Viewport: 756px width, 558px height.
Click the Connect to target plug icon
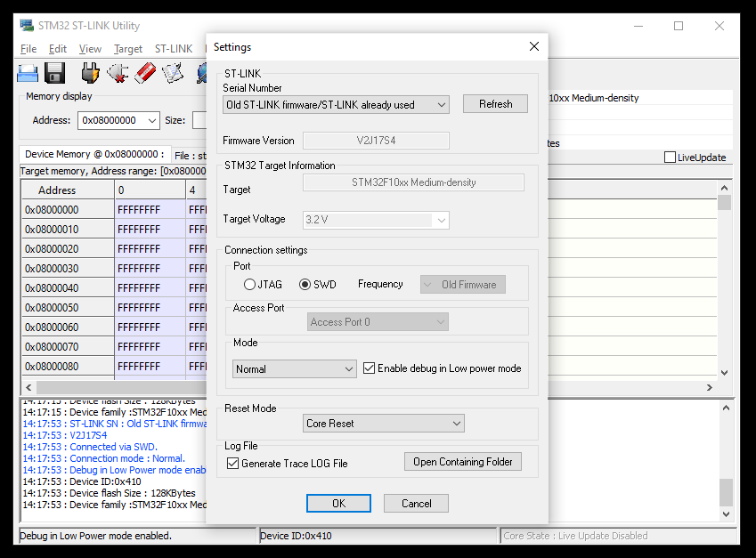(90, 73)
